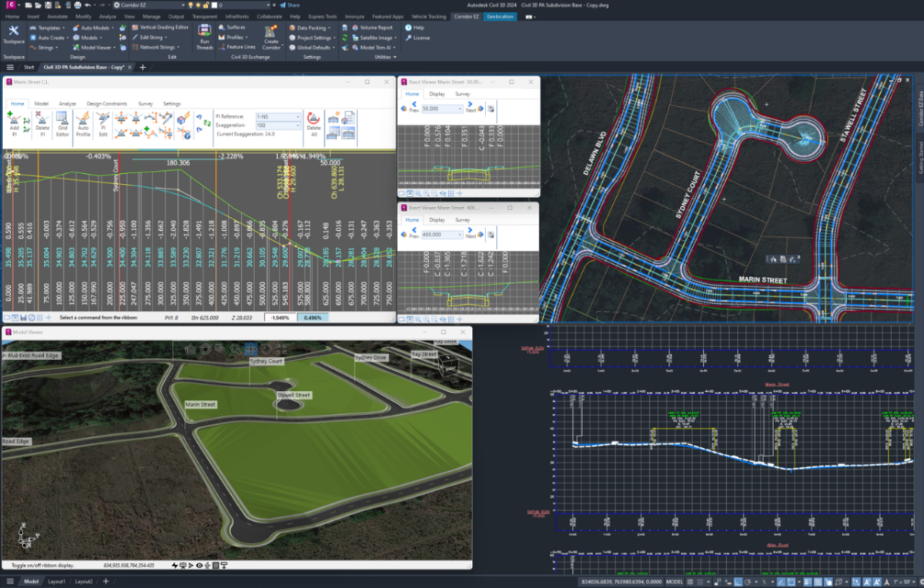This screenshot has height=588, width=924.
Task: Open the Templates dropdown
Action: pyautogui.click(x=47, y=27)
